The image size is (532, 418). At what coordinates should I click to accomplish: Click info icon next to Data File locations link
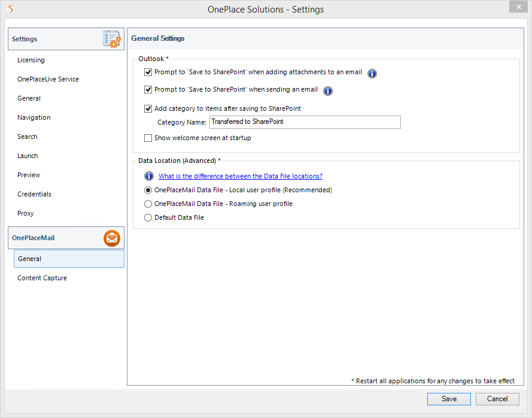tap(149, 176)
